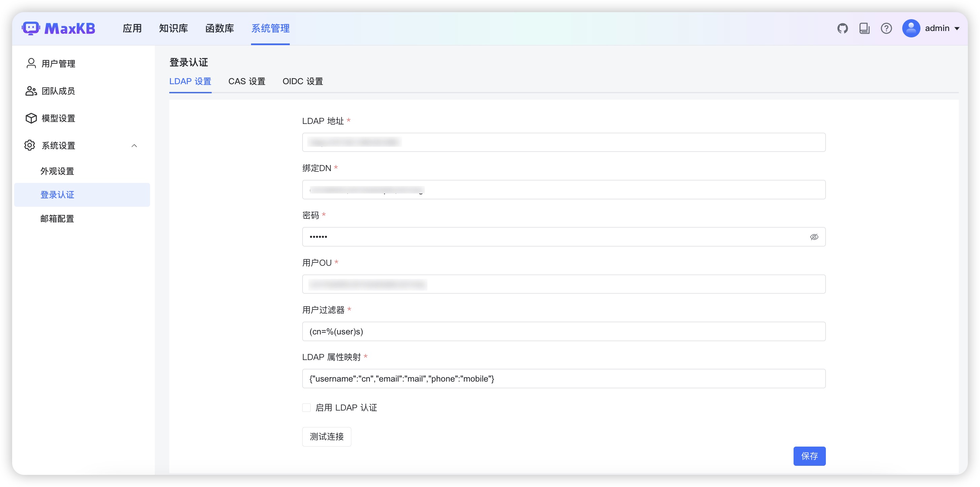Click the help question mark icon

click(x=886, y=28)
